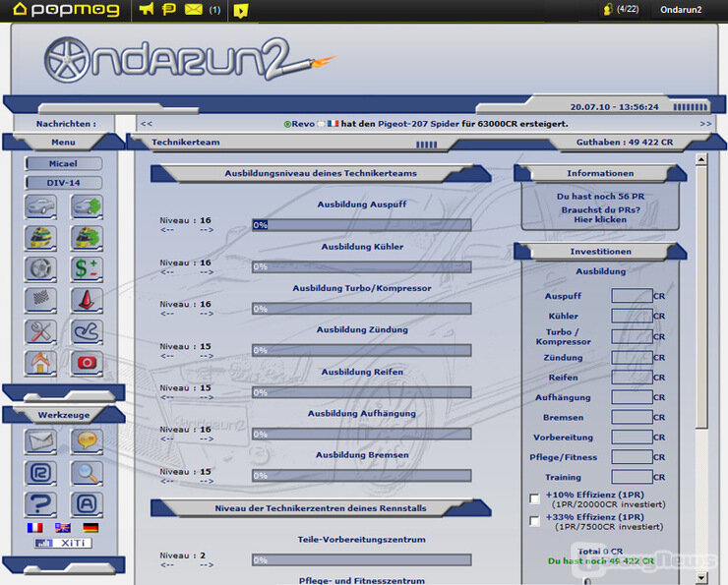Open the silver car garage icon

click(x=41, y=206)
